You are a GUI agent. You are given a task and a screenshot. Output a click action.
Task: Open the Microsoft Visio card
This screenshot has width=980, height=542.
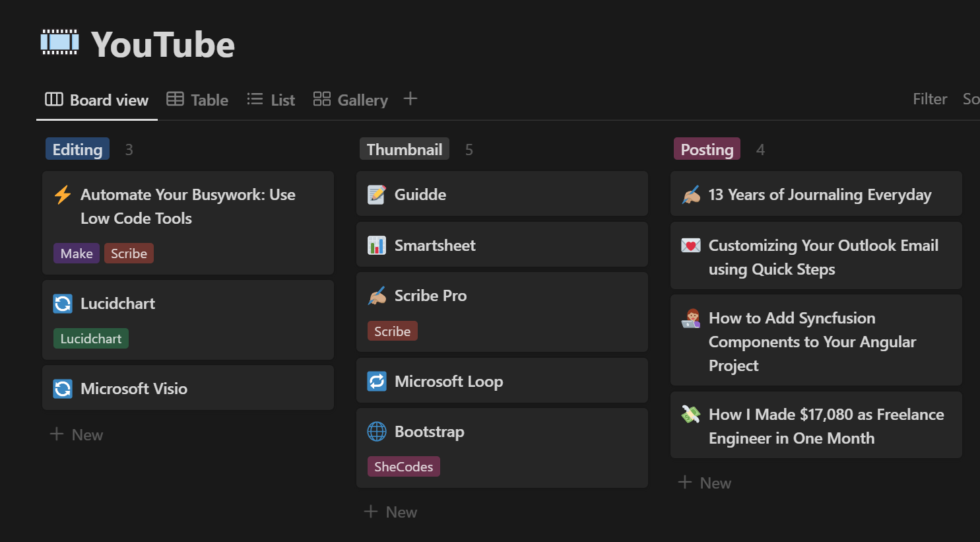pyautogui.click(x=188, y=388)
